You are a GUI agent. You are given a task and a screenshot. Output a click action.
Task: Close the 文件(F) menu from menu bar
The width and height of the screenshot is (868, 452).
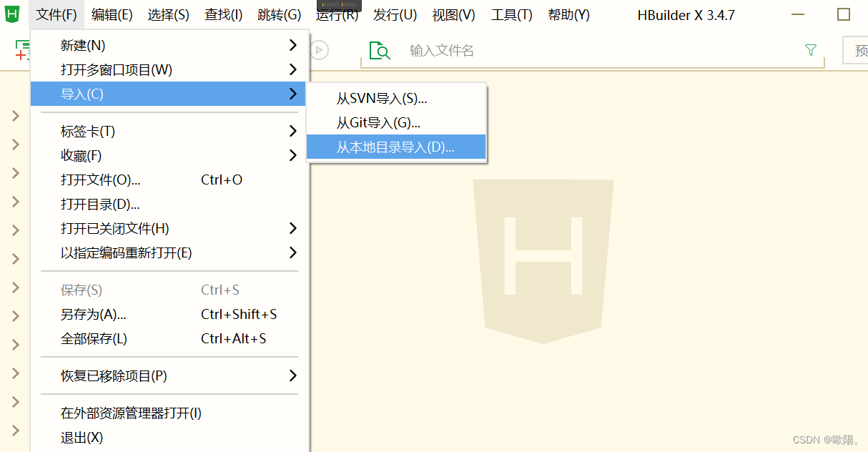[x=56, y=14]
